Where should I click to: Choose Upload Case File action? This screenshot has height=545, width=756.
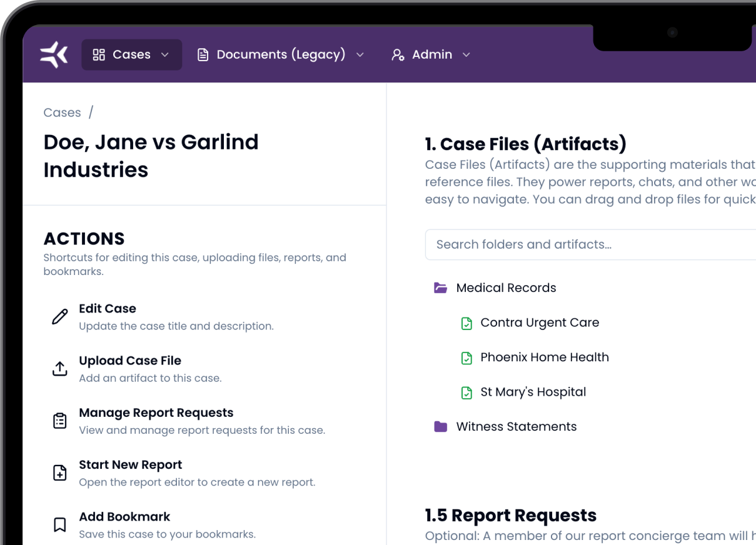(x=130, y=361)
